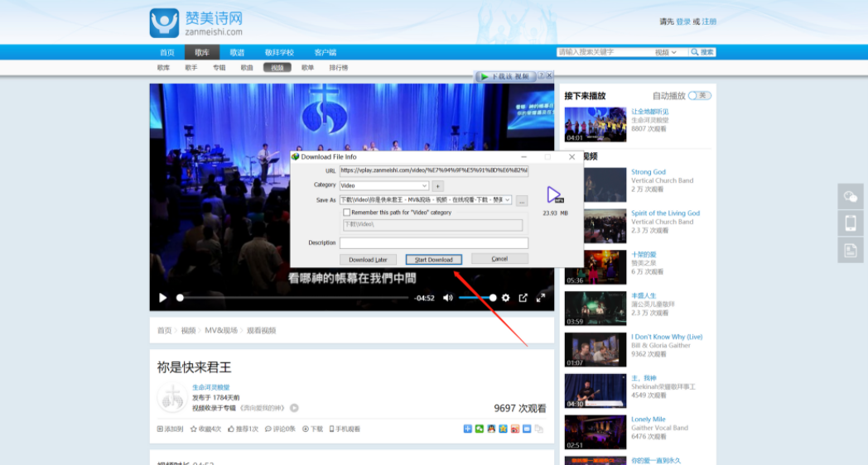
Task: Open comments via 评论0条
Action: 280,429
